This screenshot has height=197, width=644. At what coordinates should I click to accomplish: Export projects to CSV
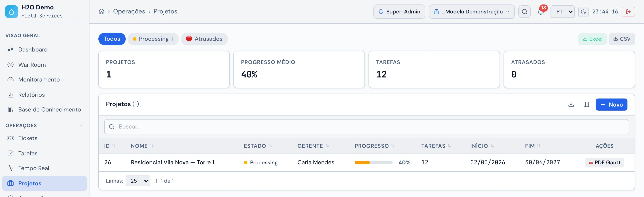click(621, 39)
